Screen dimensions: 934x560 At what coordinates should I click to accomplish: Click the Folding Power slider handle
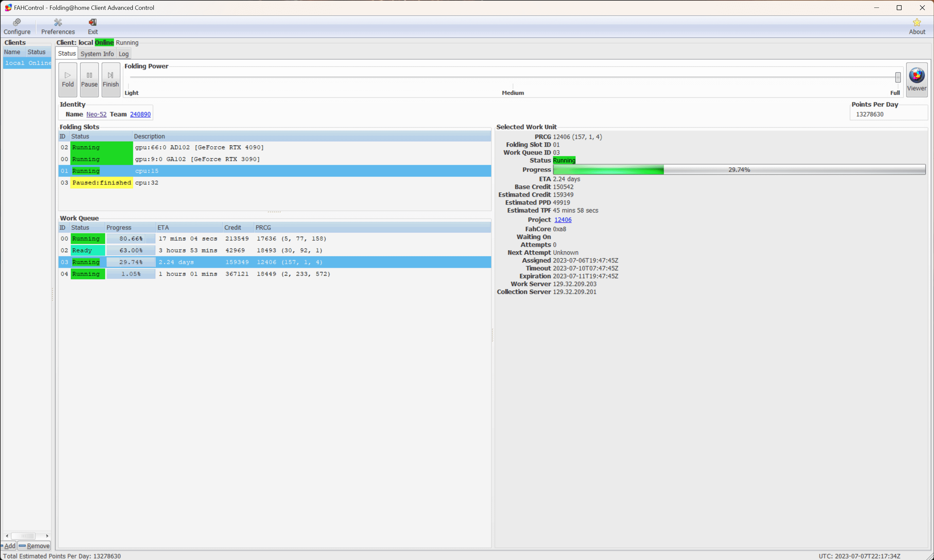point(898,77)
